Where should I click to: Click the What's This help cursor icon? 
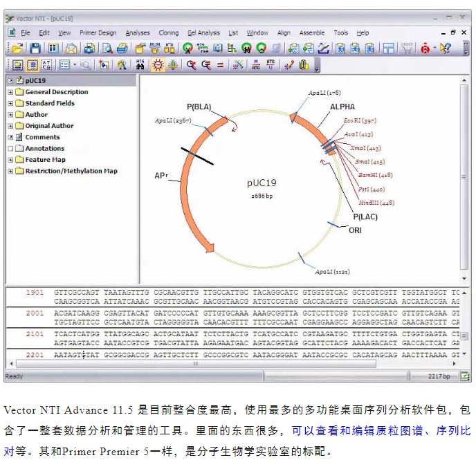click(x=446, y=48)
